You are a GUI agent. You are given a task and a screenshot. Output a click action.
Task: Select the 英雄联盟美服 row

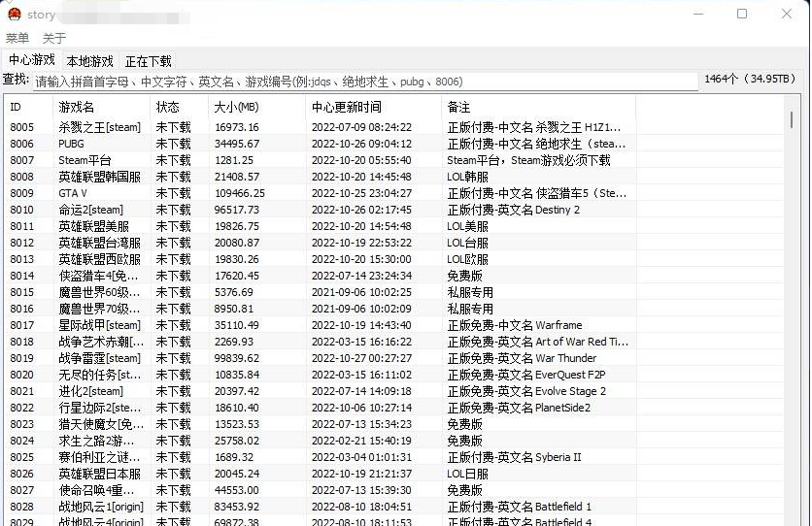(393, 226)
